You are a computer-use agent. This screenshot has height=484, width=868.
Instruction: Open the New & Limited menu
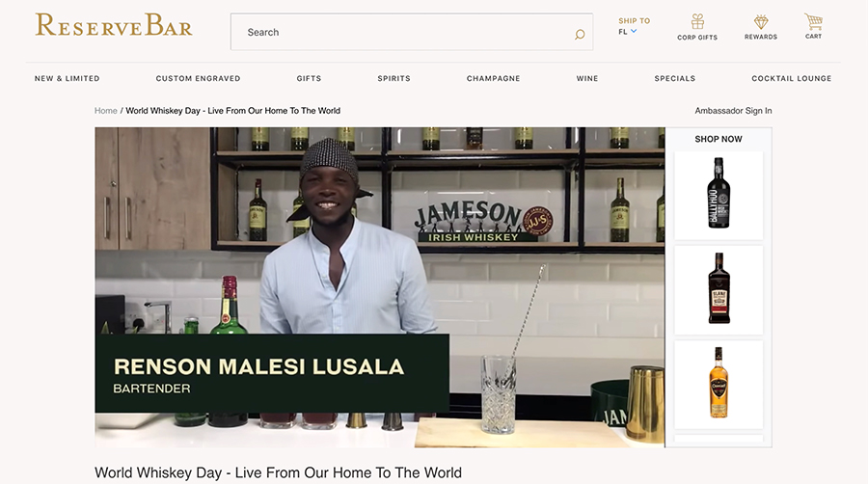(67, 78)
